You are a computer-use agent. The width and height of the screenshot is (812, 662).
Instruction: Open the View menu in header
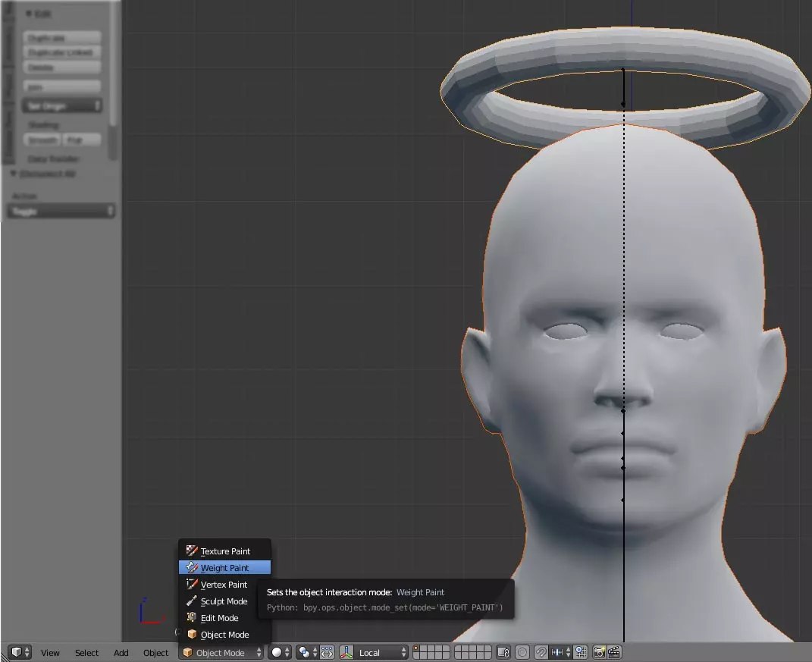click(50, 652)
